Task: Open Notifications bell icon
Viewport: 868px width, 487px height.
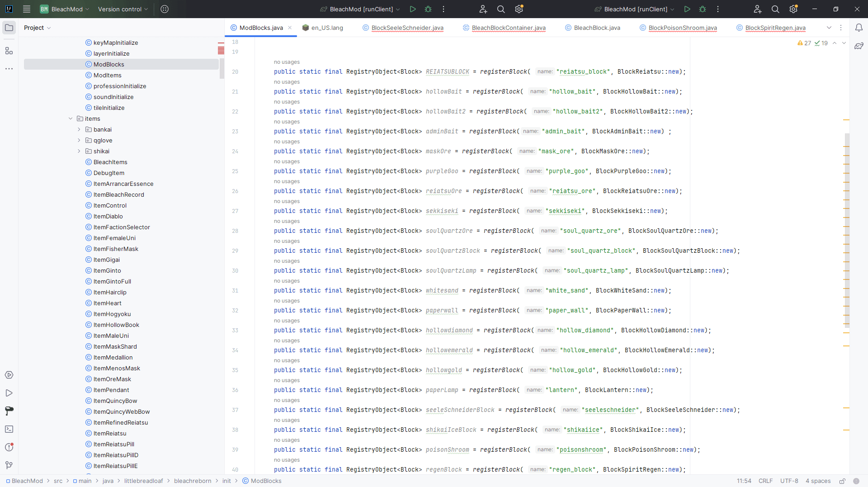Action: click(859, 28)
